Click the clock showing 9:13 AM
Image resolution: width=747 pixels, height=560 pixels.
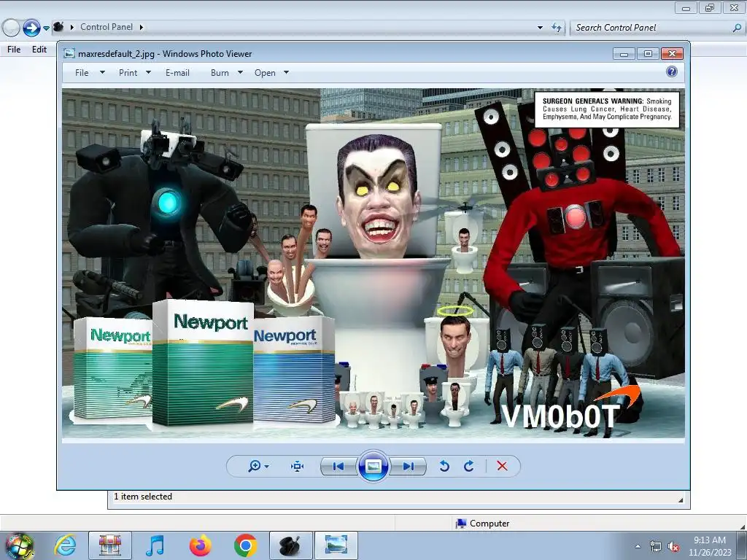pyautogui.click(x=709, y=540)
